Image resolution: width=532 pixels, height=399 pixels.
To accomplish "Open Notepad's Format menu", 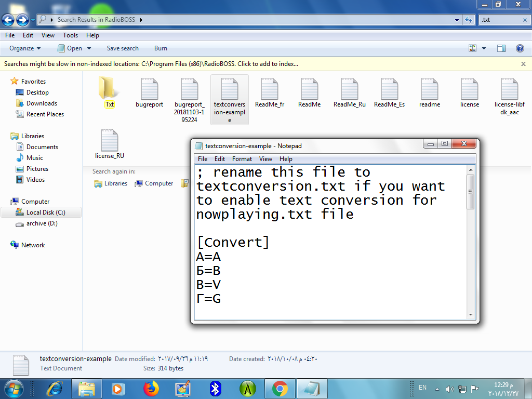I will pyautogui.click(x=242, y=159).
